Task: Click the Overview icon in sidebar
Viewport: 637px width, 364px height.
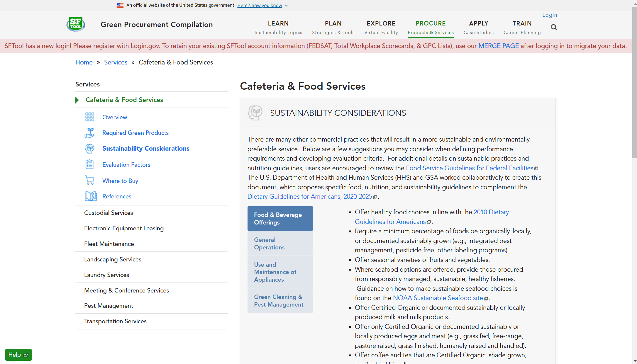Action: (89, 117)
